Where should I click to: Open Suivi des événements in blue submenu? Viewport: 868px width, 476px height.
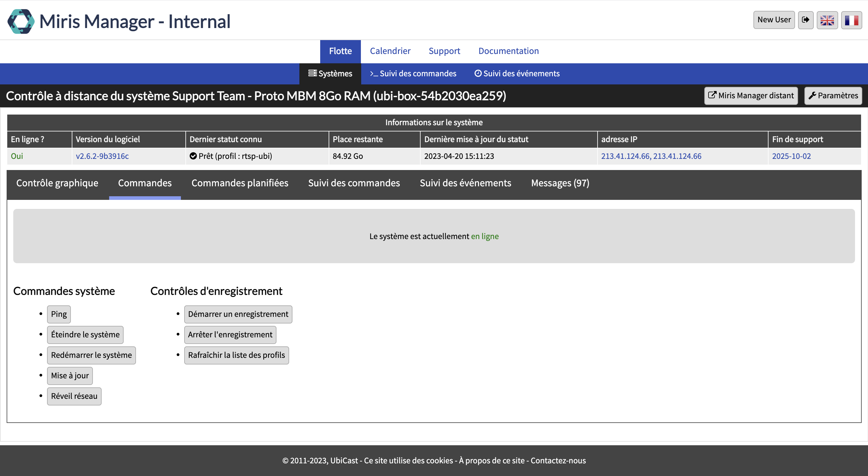517,74
